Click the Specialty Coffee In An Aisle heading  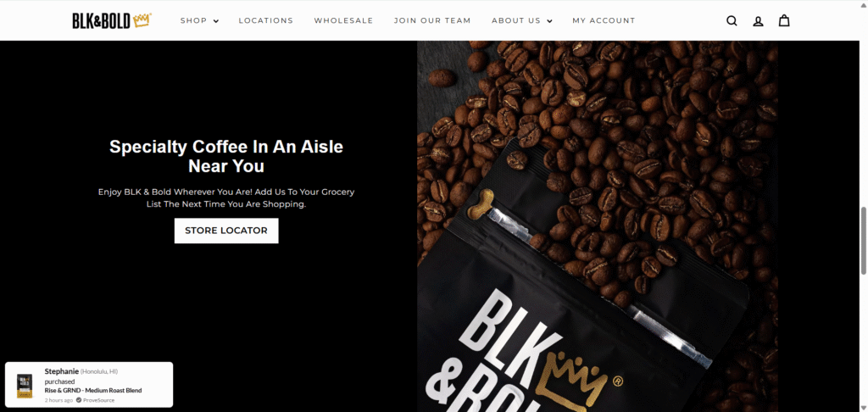226,156
